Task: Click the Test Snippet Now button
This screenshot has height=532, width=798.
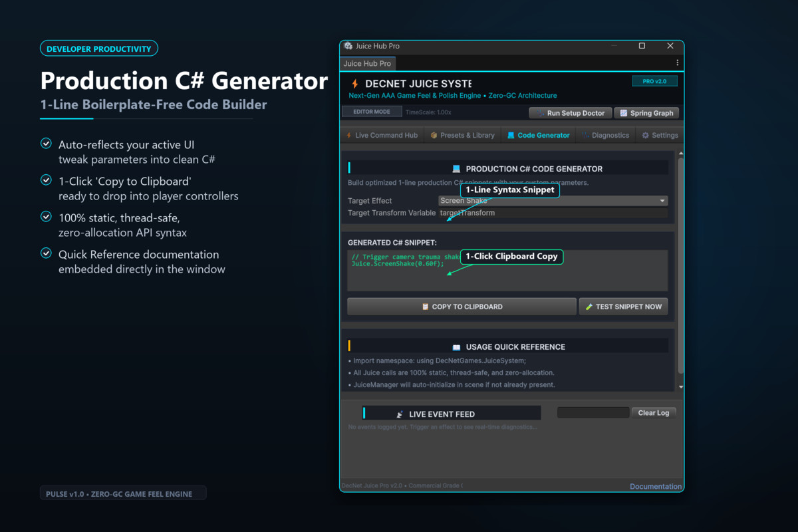Action: 623,307
